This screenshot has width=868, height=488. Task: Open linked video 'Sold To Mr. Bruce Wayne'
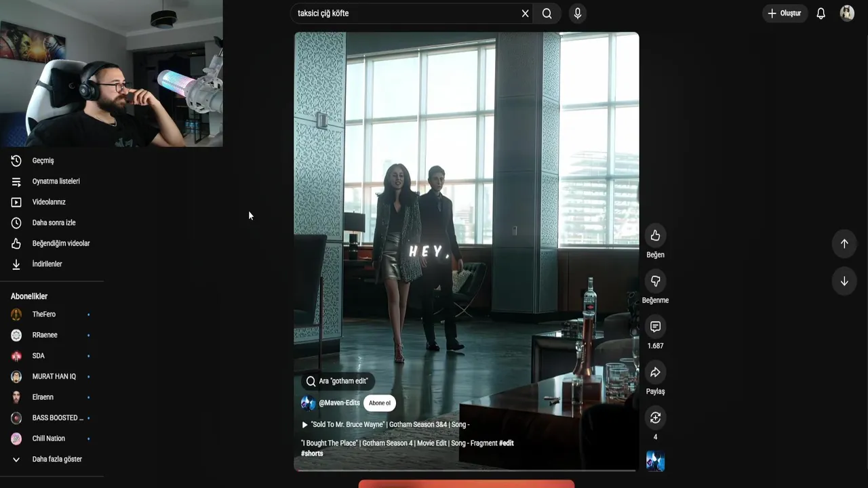385,424
